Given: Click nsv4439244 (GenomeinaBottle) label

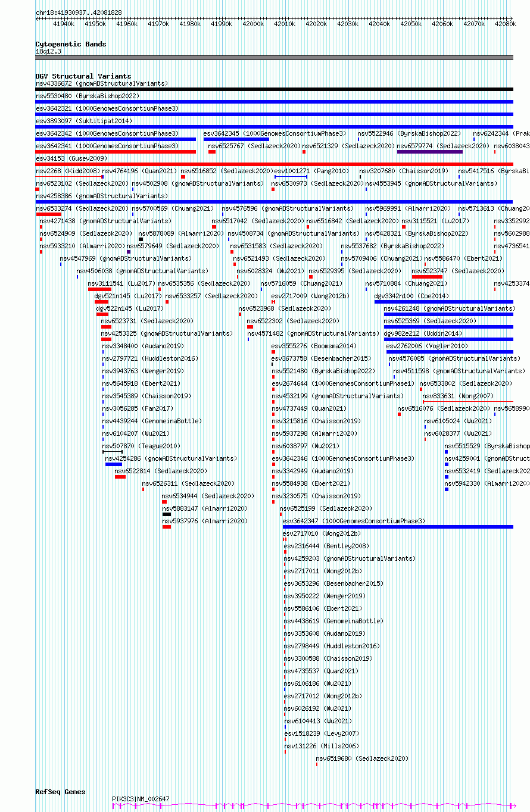Looking at the screenshot, I should (x=152, y=421).
